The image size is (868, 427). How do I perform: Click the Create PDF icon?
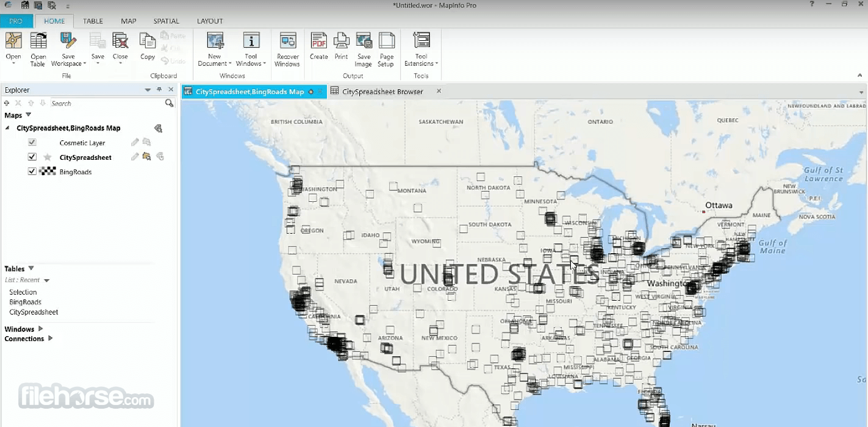point(319,41)
